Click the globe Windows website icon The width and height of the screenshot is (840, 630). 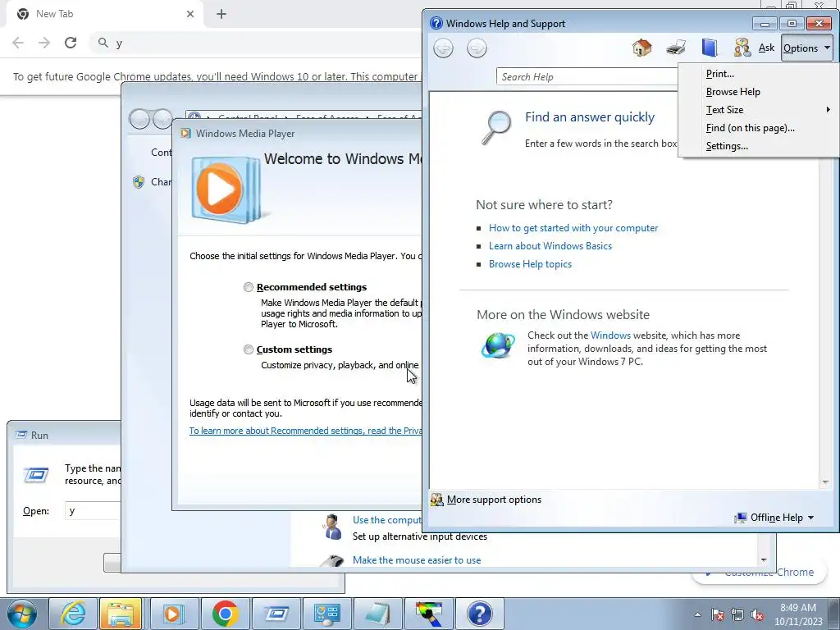point(498,345)
